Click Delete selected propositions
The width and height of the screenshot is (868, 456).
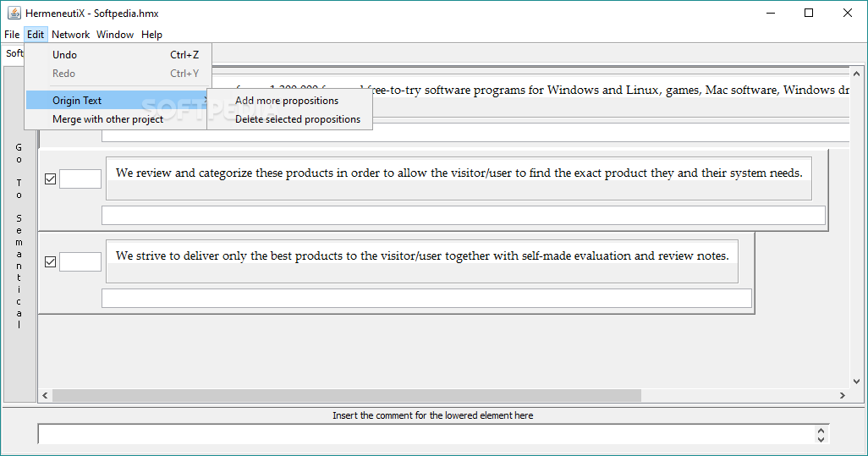coord(289,119)
